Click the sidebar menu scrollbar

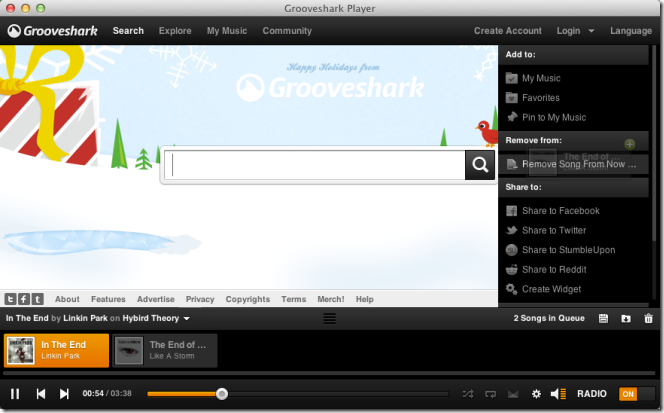655,144
